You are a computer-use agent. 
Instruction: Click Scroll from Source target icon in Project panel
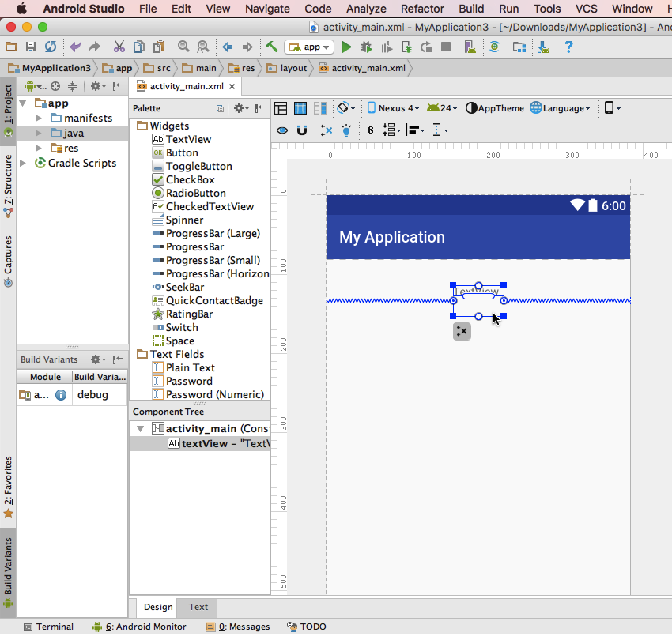[x=55, y=87]
